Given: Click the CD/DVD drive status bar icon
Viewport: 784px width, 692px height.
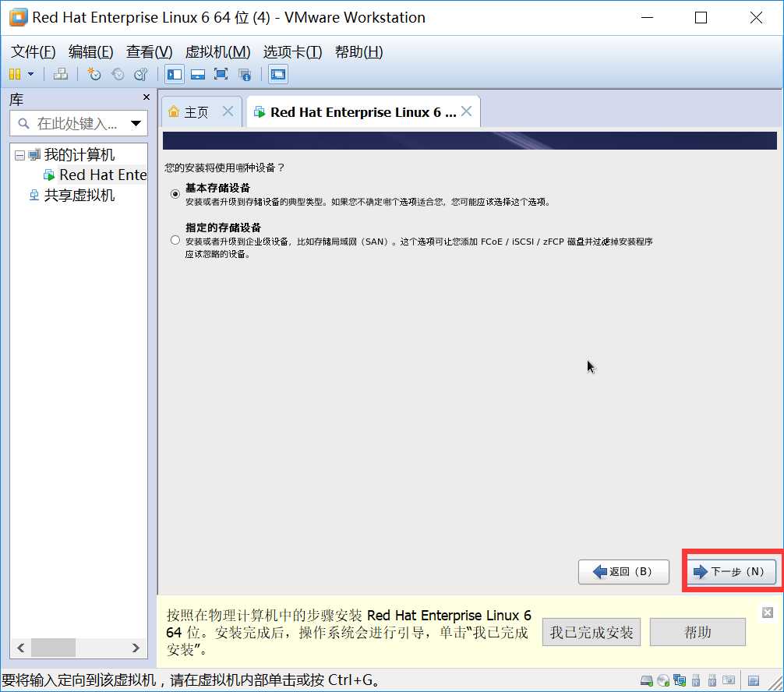Looking at the screenshot, I should [x=663, y=680].
